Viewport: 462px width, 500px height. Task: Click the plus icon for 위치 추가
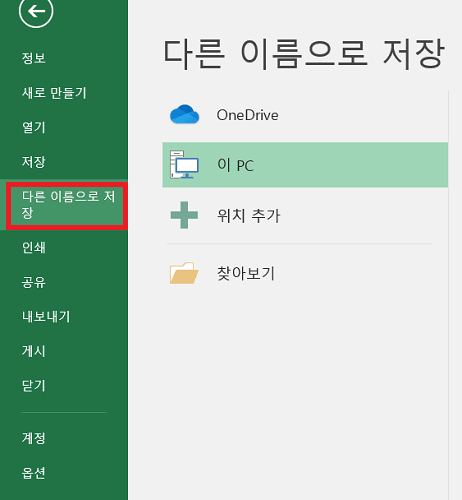point(184,215)
